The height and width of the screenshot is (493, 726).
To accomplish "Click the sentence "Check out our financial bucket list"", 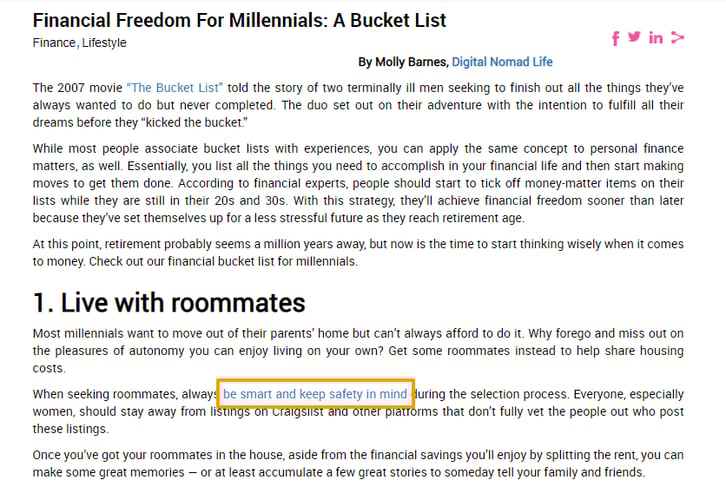I will pos(223,262).
